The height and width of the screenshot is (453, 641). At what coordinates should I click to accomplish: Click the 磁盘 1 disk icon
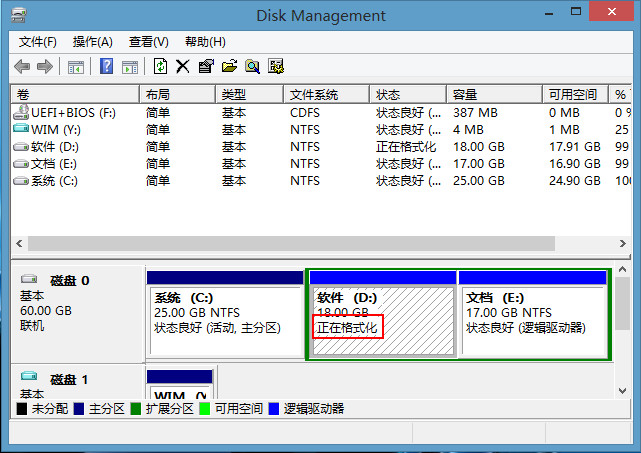tap(29, 375)
